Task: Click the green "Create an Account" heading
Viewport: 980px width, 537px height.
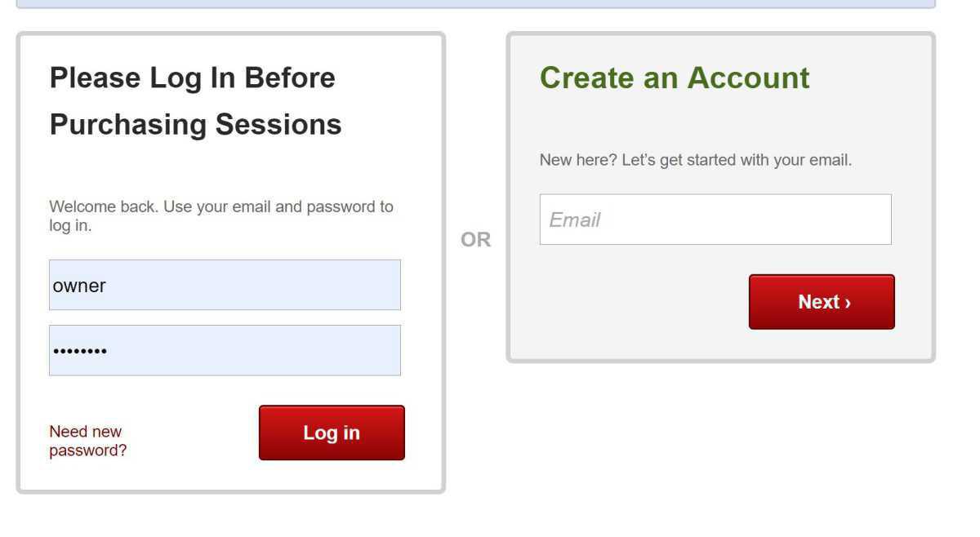Action: (x=675, y=78)
